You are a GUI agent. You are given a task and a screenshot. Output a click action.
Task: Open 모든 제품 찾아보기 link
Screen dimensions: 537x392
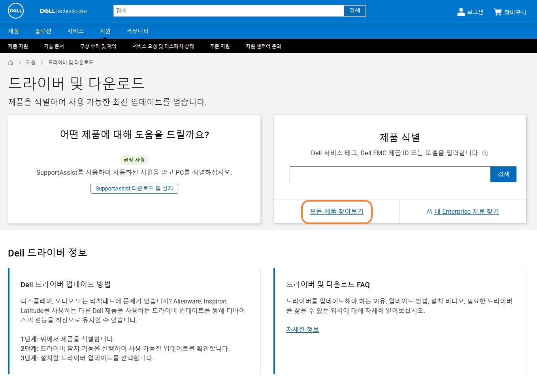click(x=336, y=211)
